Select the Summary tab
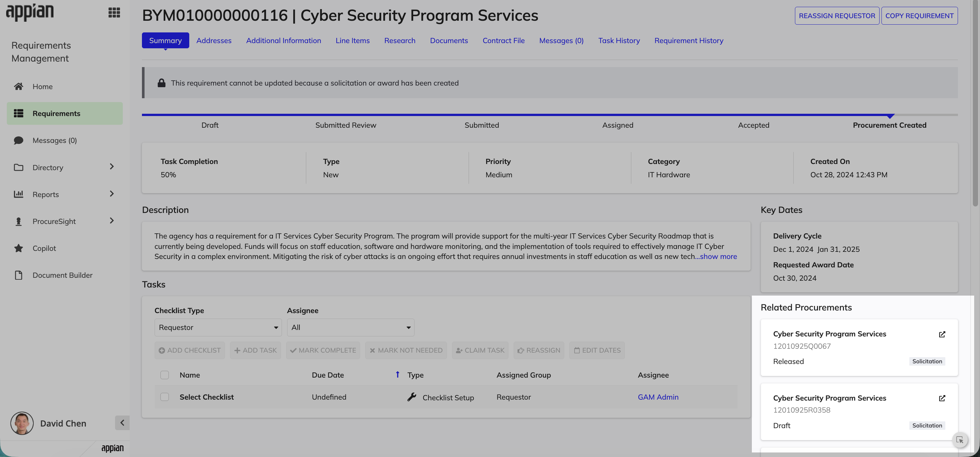Viewport: 980px width, 457px height. [165, 40]
